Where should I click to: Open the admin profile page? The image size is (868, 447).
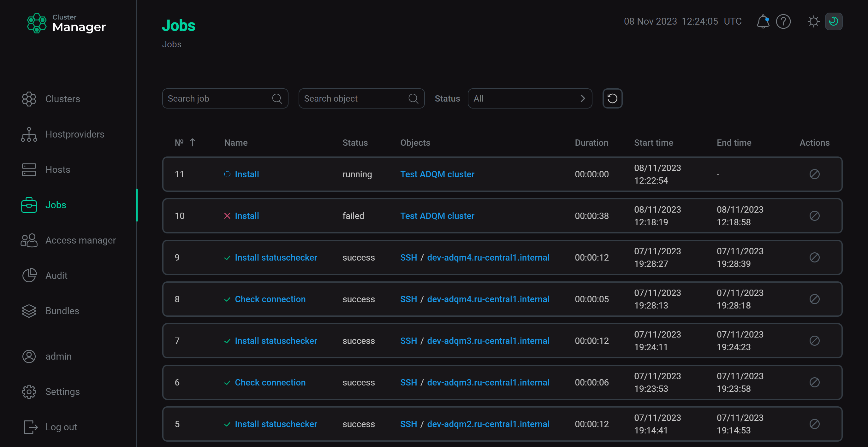coord(47,356)
